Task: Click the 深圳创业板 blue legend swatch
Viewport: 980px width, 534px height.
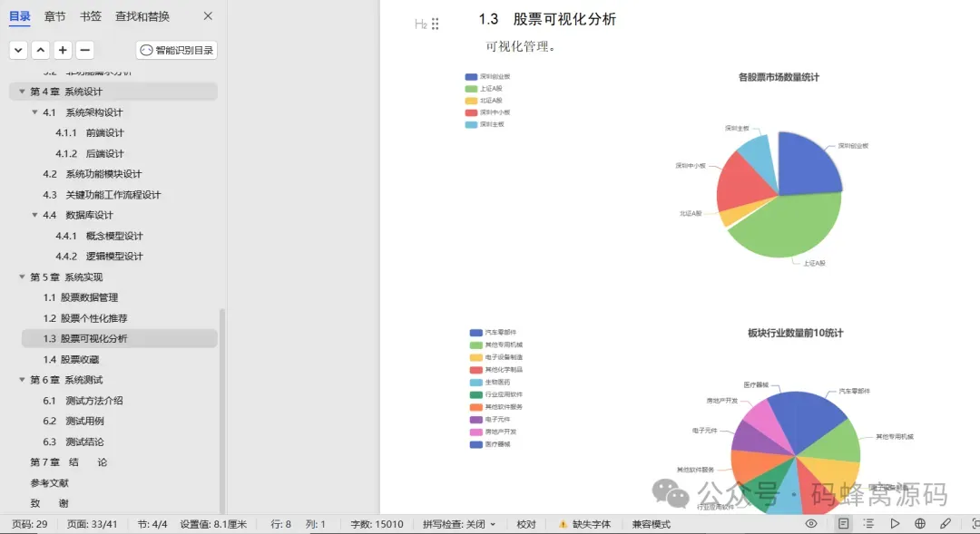Action: tap(471, 77)
